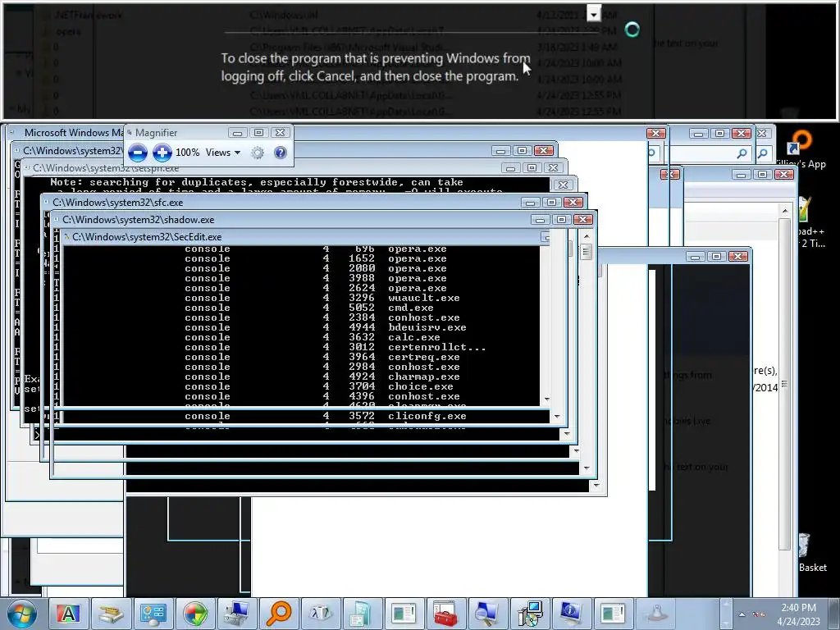Viewport: 840px width, 630px height.
Task: Expand the Magnifier Views dropdown
Action: (223, 153)
